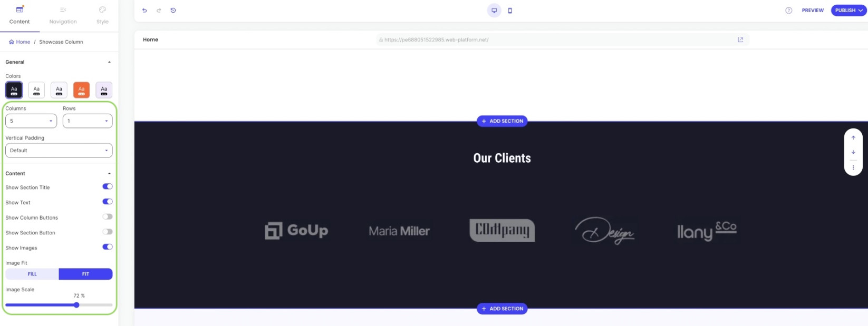Move section down arrow icon

click(853, 152)
